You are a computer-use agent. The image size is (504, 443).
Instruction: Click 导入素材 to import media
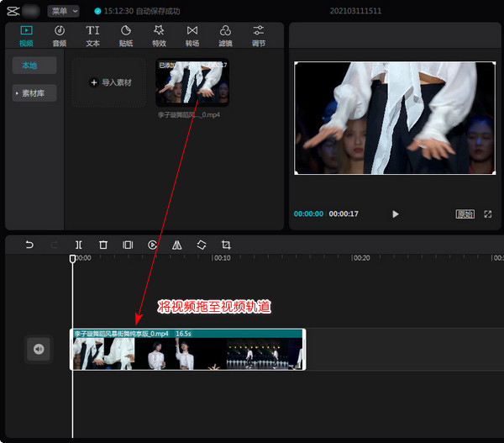(x=109, y=82)
